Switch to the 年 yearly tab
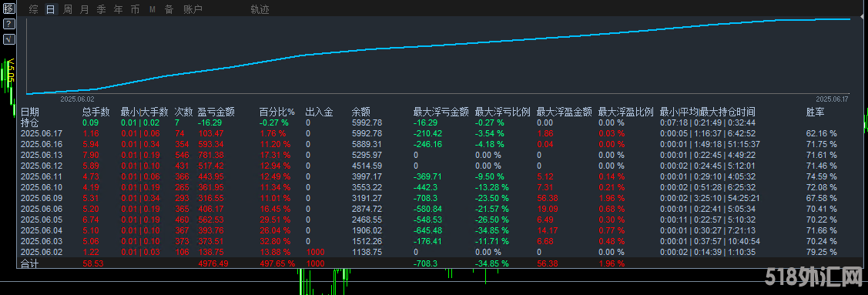This screenshot has width=868, height=295. coord(118,9)
